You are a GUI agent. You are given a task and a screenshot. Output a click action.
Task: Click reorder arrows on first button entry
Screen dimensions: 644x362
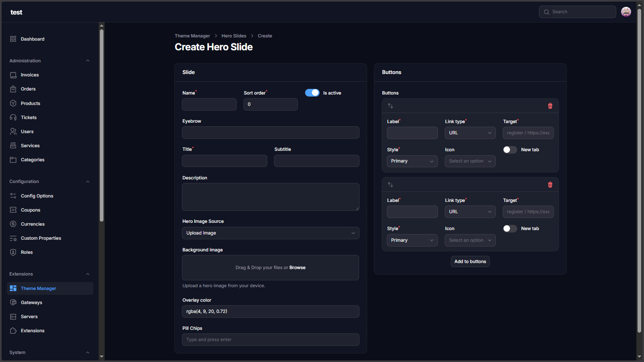pyautogui.click(x=390, y=106)
